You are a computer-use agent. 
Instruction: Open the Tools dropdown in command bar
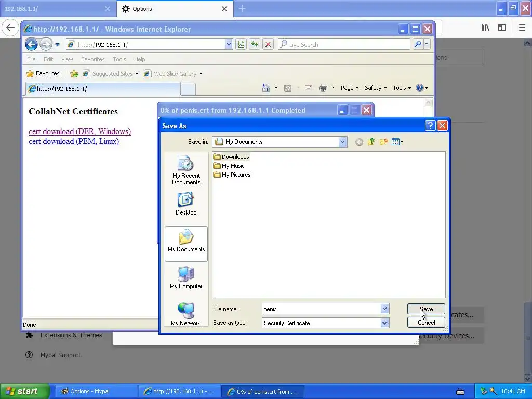pos(402,88)
